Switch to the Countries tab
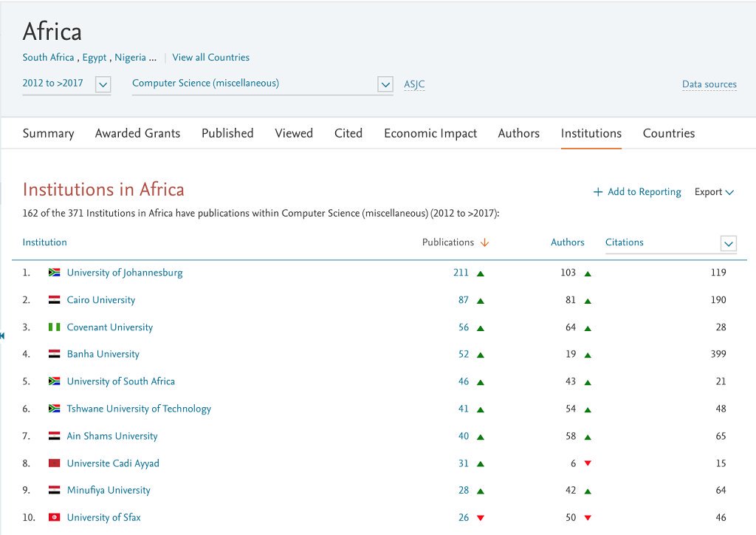756x535 pixels. pyautogui.click(x=669, y=133)
